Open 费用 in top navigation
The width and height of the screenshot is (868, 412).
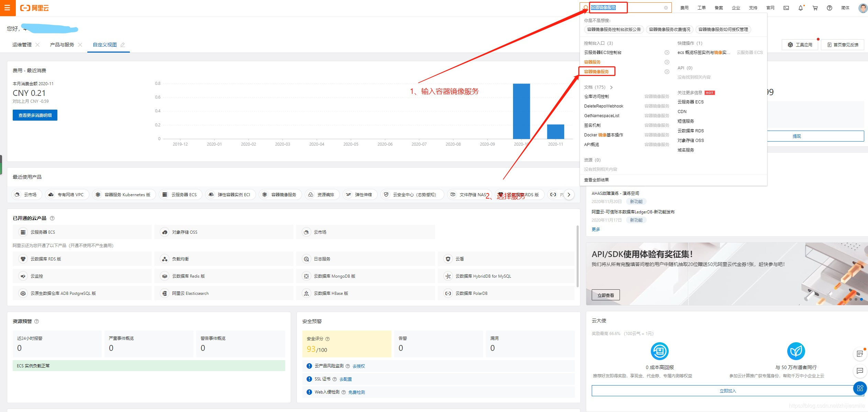tap(684, 8)
